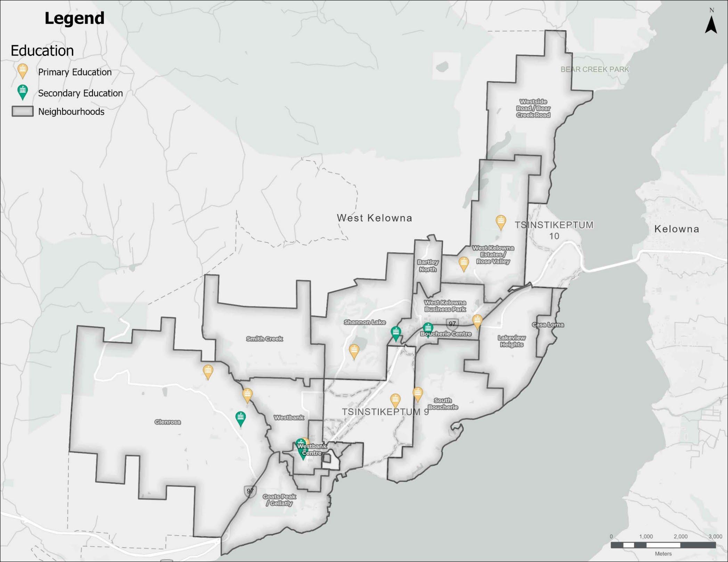728x562 pixels.
Task: Click green secondary pin at Boucherie Centre
Action: (x=428, y=328)
